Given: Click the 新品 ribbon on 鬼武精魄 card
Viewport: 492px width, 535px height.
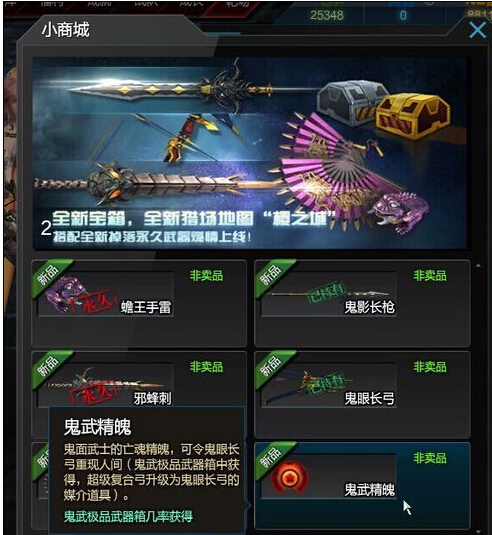Looking at the screenshot, I should point(273,457).
